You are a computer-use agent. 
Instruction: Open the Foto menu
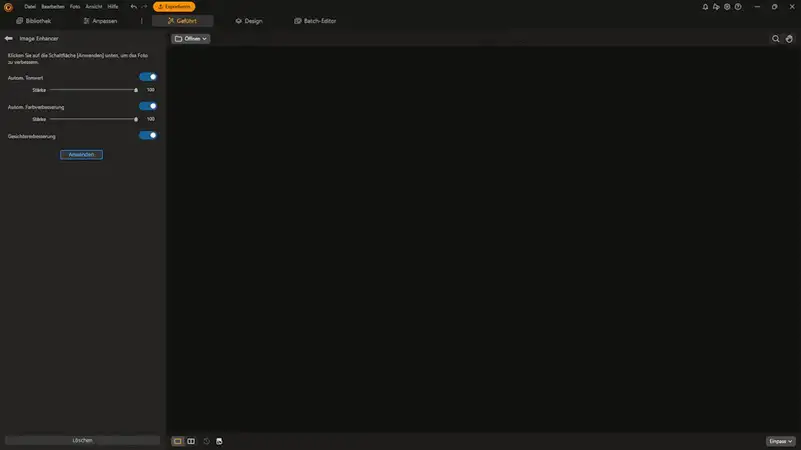[75, 7]
